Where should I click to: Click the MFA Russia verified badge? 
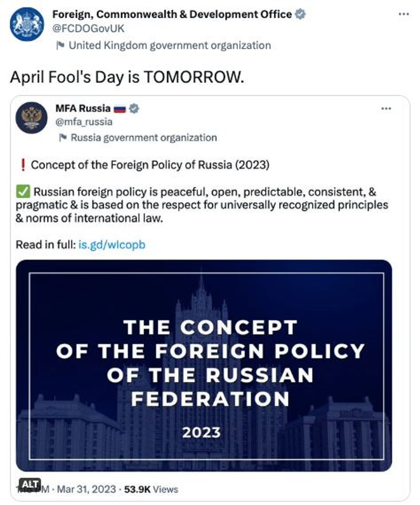[134, 109]
